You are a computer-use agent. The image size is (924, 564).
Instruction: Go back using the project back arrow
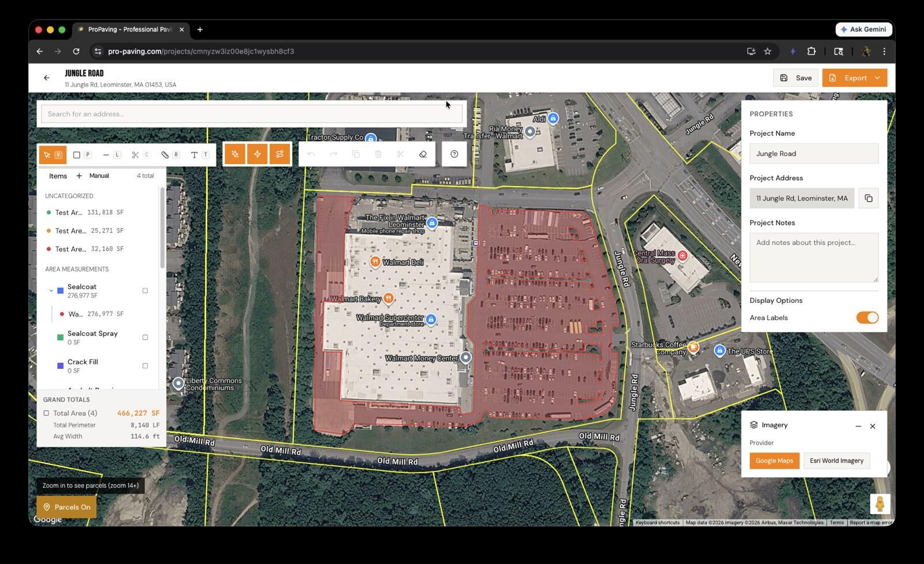47,78
